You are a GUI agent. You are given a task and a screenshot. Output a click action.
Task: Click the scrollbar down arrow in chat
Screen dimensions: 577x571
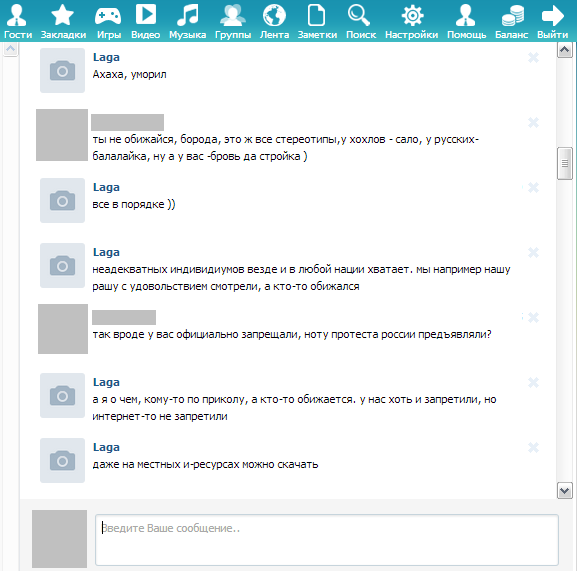564,490
